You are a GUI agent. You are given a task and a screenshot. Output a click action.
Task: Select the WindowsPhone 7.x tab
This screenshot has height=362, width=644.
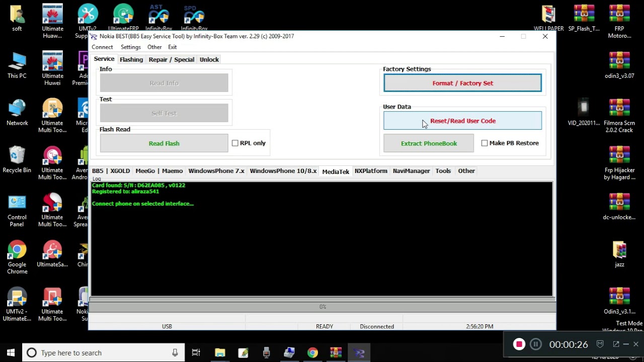pos(216,171)
